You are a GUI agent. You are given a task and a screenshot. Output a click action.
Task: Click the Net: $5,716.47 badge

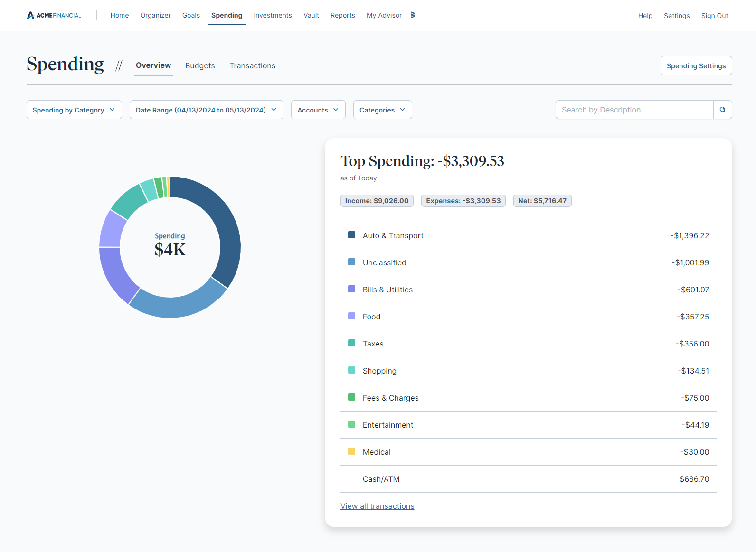click(x=542, y=201)
